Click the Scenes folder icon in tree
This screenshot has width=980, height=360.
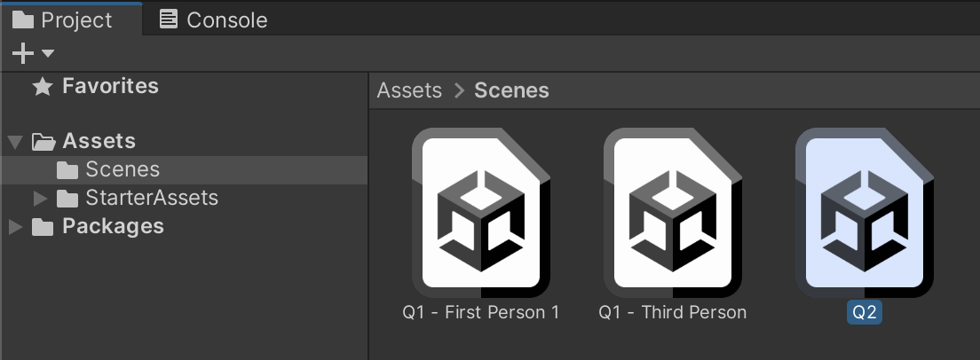coord(67,169)
